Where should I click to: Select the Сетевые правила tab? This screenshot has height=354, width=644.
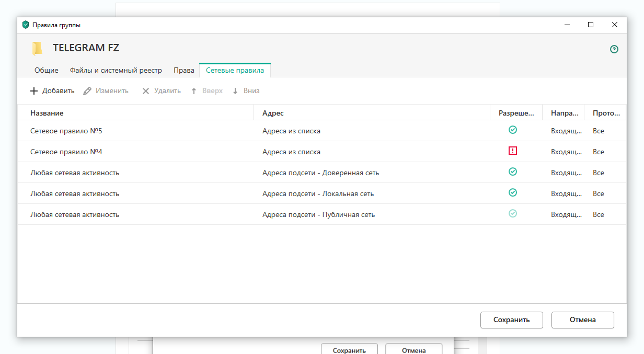point(235,70)
